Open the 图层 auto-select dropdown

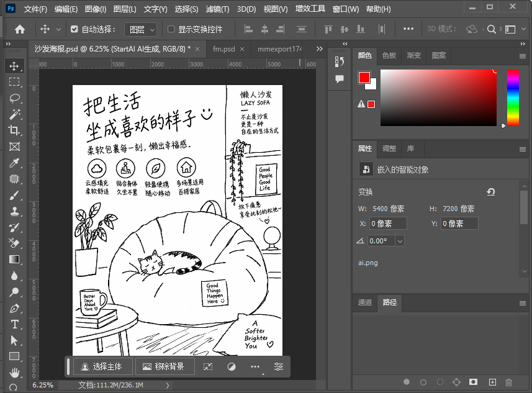140,30
